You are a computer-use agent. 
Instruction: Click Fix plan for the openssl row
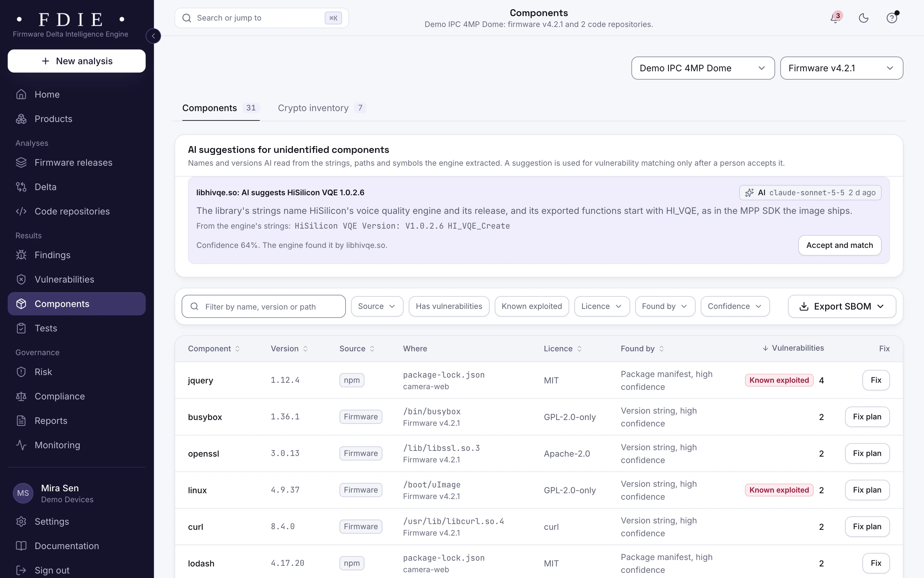(867, 453)
